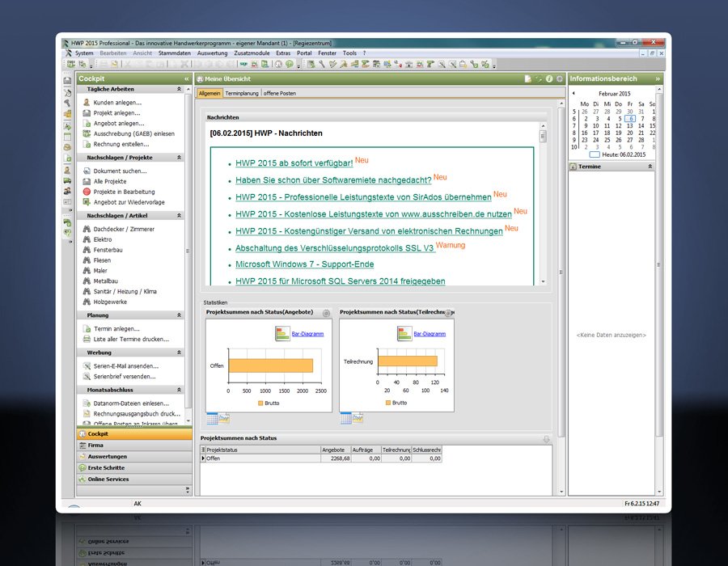Click the info icon in Meine Übersicht header
The height and width of the screenshot is (566, 728).
point(549,79)
